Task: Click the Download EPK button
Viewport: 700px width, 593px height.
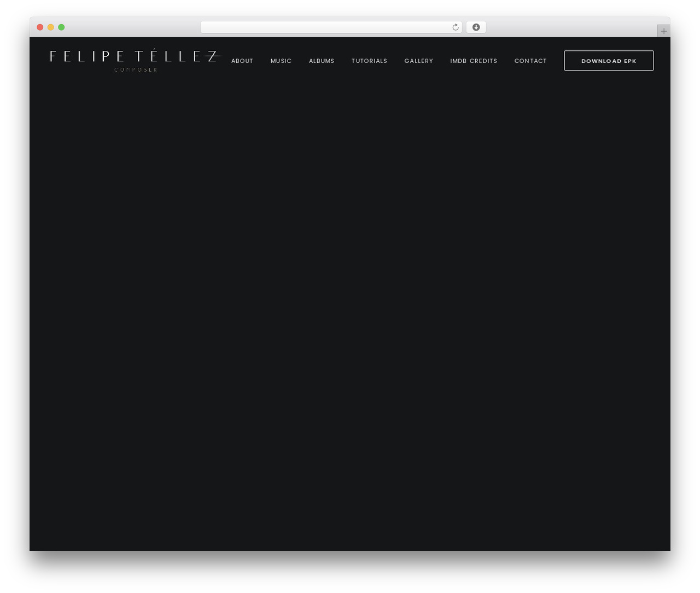Action: pyautogui.click(x=609, y=61)
